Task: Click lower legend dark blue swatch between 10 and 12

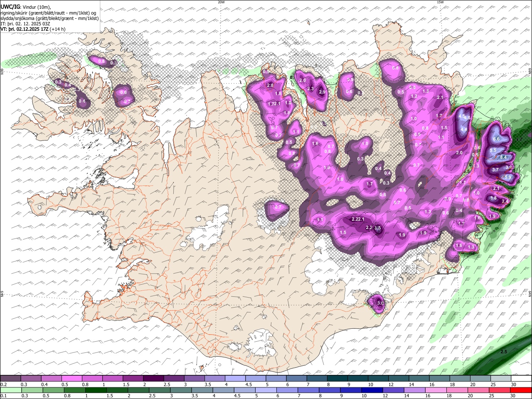Action: pos(372,390)
